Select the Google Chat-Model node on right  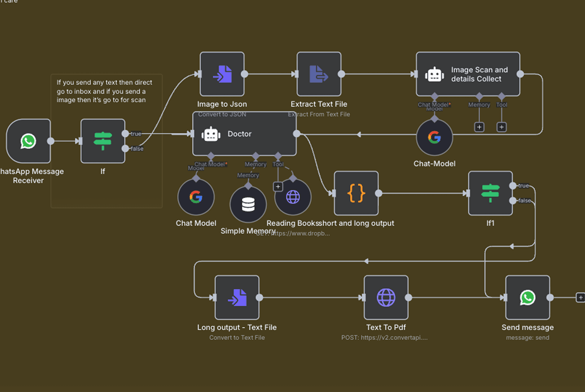[x=435, y=137]
